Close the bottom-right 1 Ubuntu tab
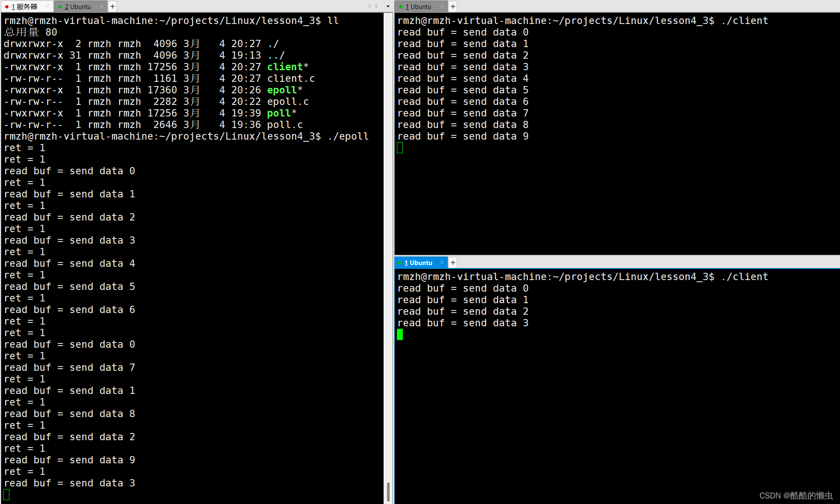 coord(442,262)
